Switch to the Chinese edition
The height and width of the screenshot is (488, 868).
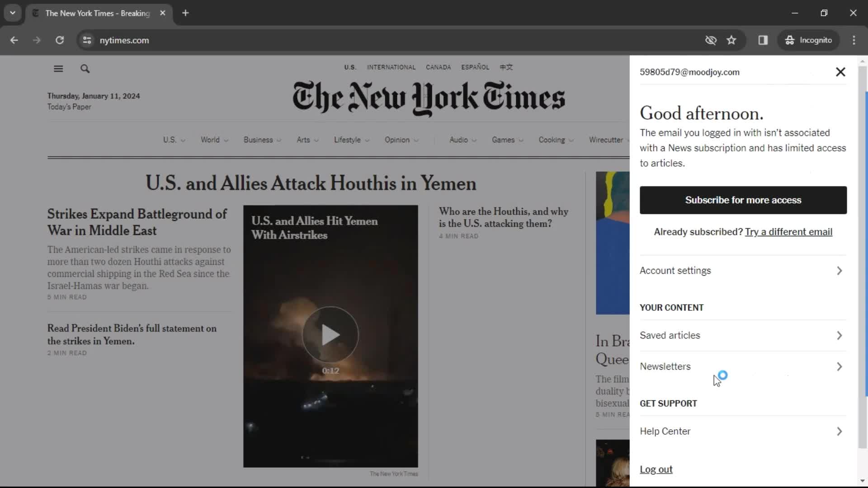point(506,67)
